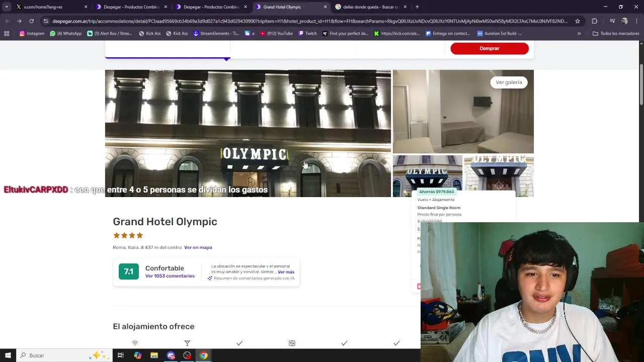Open the (912) YouTube bookmark
The height and width of the screenshot is (362, 644).
pyautogui.click(x=276, y=34)
